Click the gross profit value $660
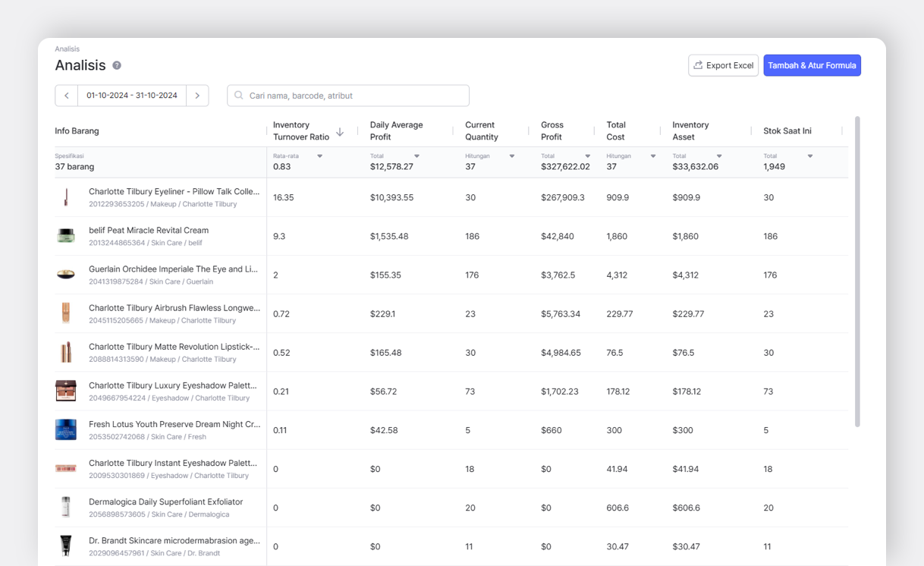 [552, 429]
